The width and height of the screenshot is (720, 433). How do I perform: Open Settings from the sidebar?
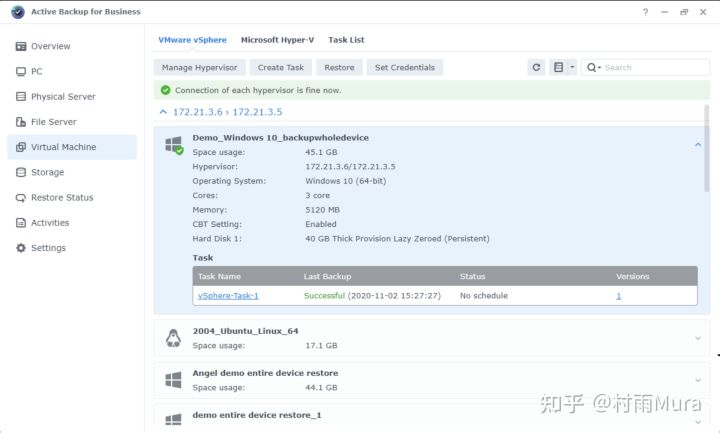(x=72, y=248)
